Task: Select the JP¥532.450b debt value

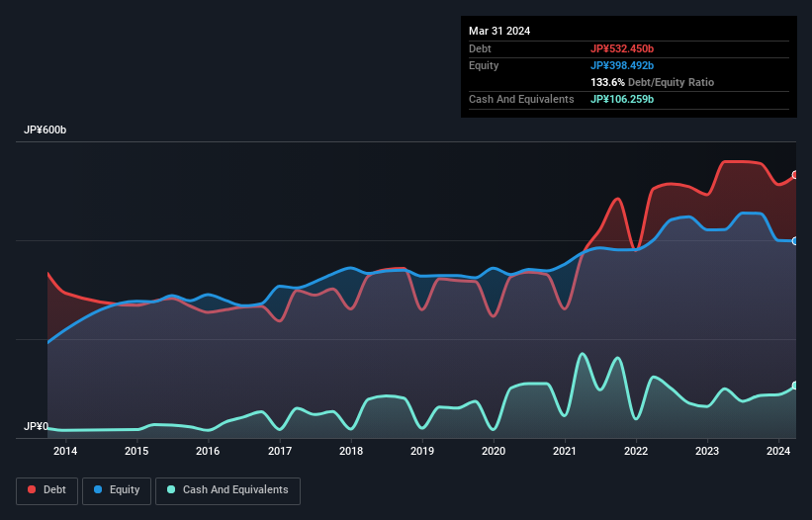Action: 622,48
